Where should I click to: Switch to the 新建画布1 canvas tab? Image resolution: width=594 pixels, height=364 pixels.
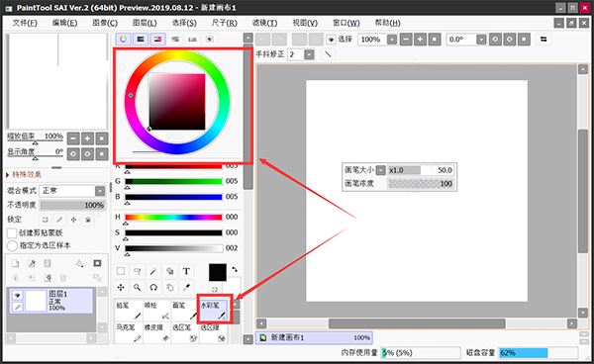(x=314, y=337)
